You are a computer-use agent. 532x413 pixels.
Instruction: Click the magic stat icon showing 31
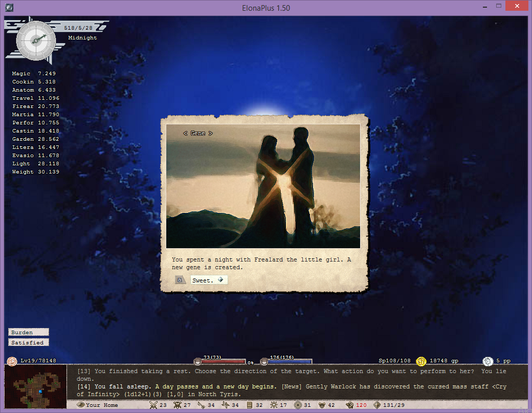[298, 405]
